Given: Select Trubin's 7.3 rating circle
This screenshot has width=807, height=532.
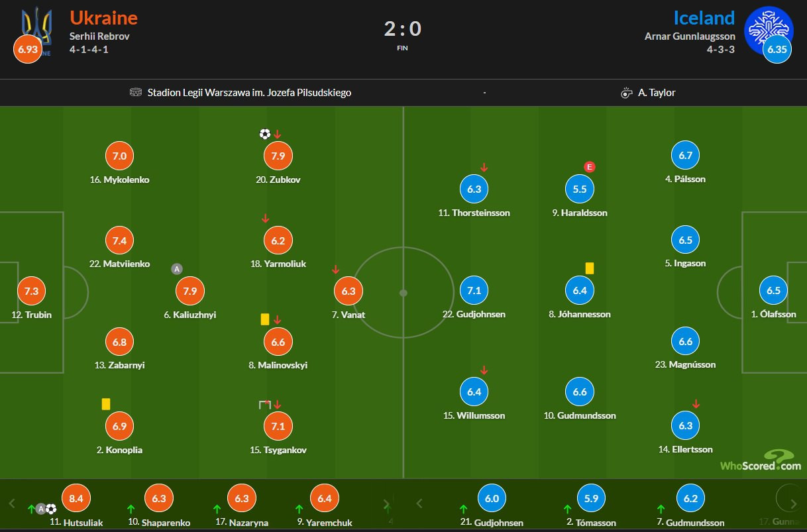Looking at the screenshot, I should [30, 290].
